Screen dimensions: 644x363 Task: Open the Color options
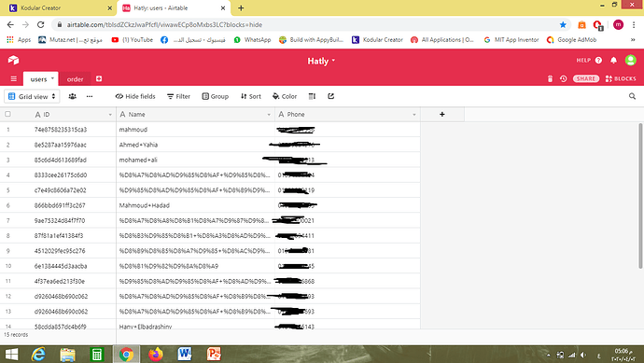[x=285, y=96]
